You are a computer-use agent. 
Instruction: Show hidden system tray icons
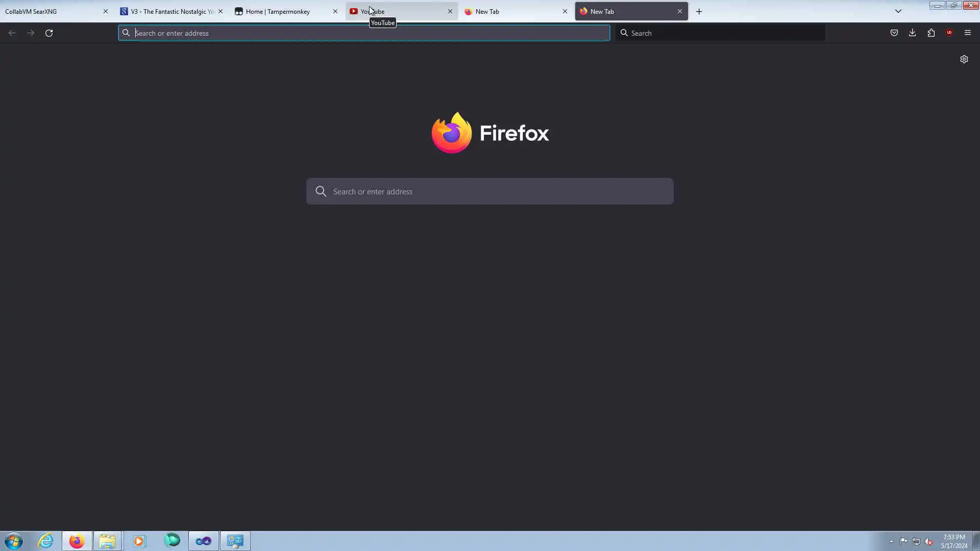(891, 541)
